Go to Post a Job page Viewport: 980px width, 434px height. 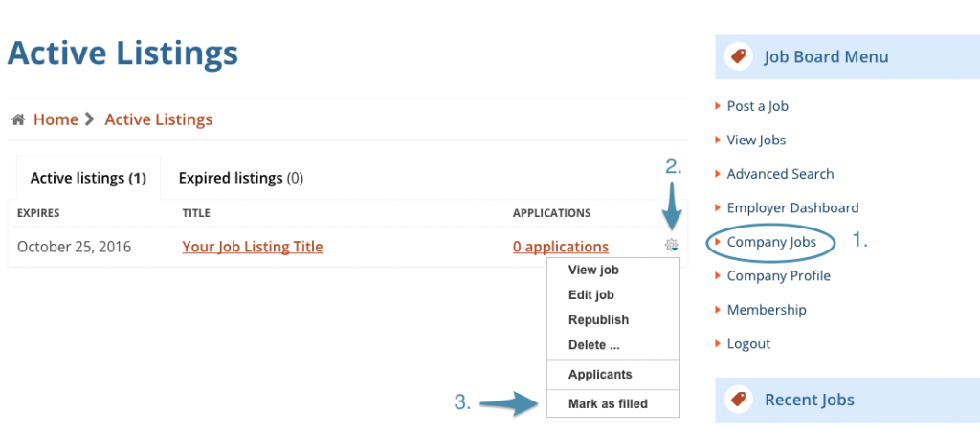(757, 106)
